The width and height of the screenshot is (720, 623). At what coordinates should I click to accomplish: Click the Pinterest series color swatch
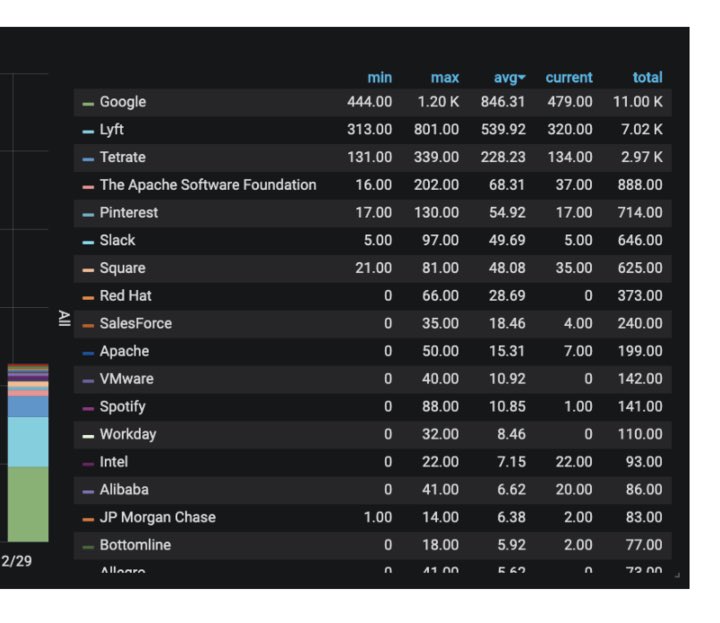click(x=88, y=214)
